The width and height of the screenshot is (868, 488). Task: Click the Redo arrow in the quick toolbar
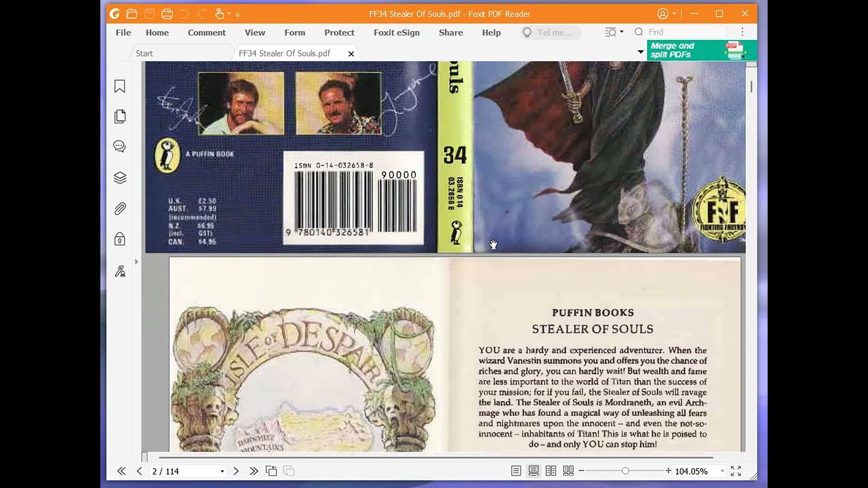click(202, 14)
